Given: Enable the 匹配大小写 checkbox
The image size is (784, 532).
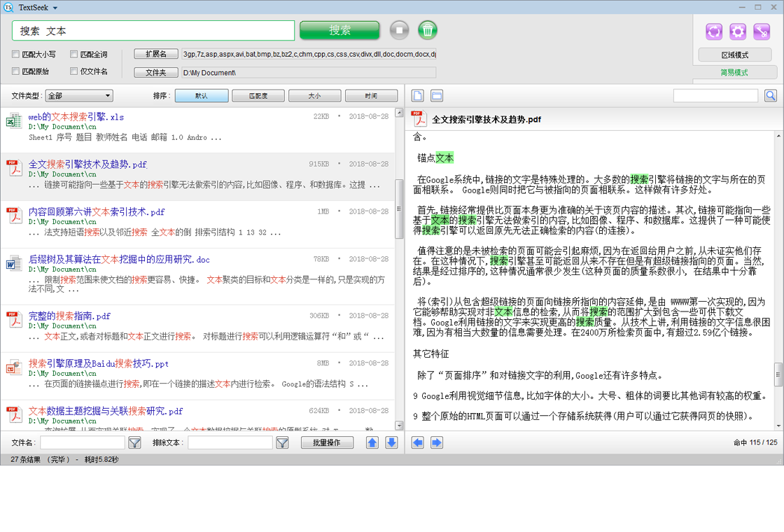Looking at the screenshot, I should 15,54.
